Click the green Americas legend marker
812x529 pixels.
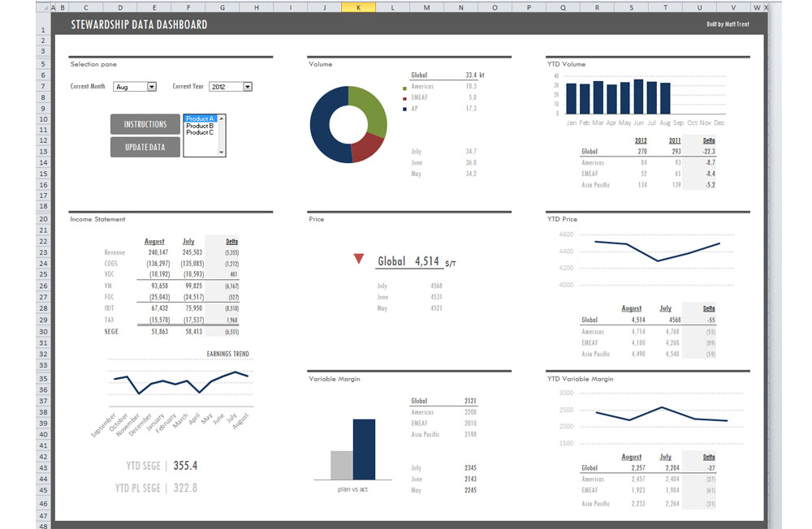(404, 88)
